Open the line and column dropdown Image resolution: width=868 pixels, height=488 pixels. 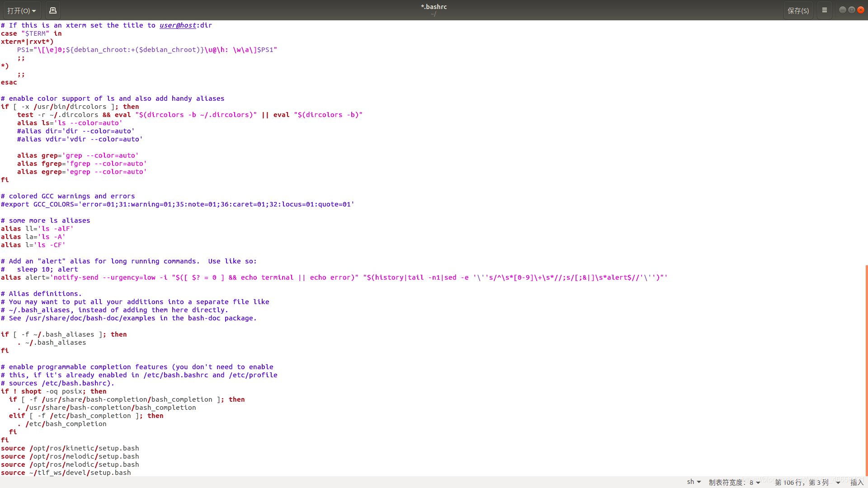click(807, 482)
